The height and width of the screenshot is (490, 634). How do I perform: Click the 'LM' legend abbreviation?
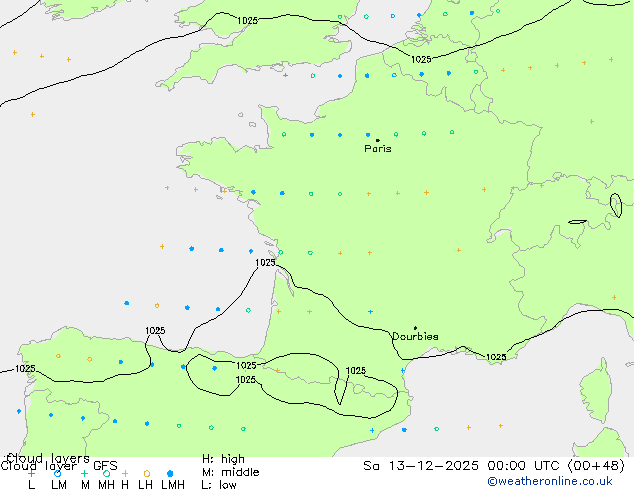tap(59, 485)
